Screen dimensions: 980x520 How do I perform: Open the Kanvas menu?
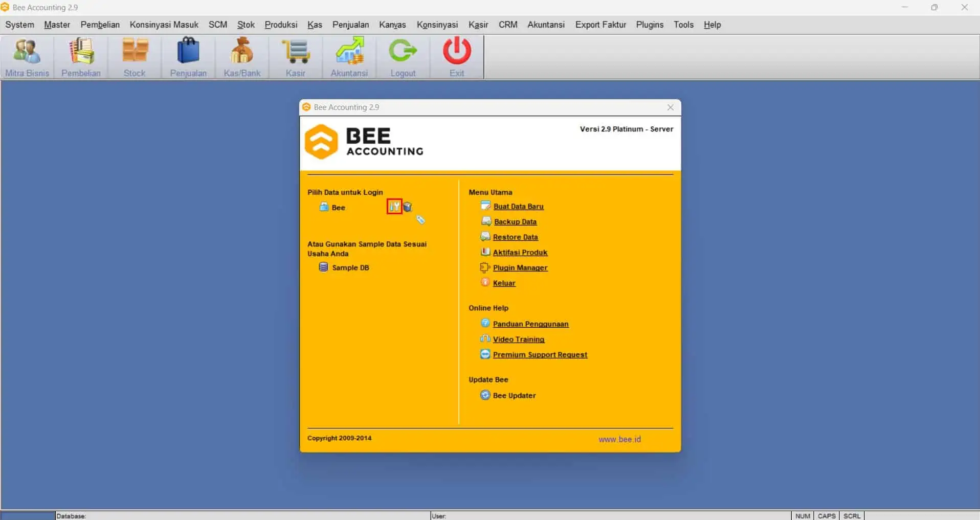[392, 25]
